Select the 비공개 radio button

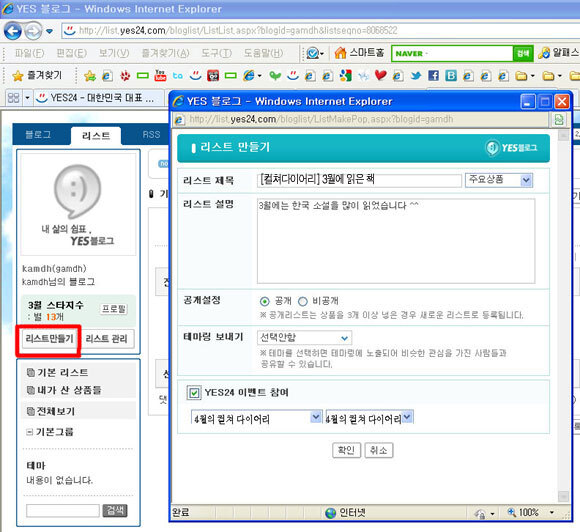pyautogui.click(x=303, y=302)
